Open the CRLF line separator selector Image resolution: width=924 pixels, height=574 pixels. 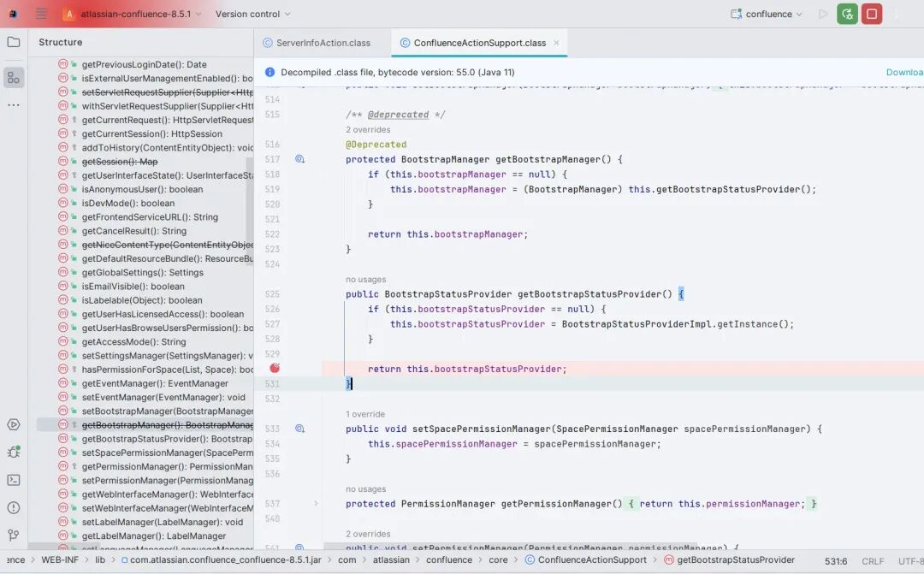click(873, 561)
